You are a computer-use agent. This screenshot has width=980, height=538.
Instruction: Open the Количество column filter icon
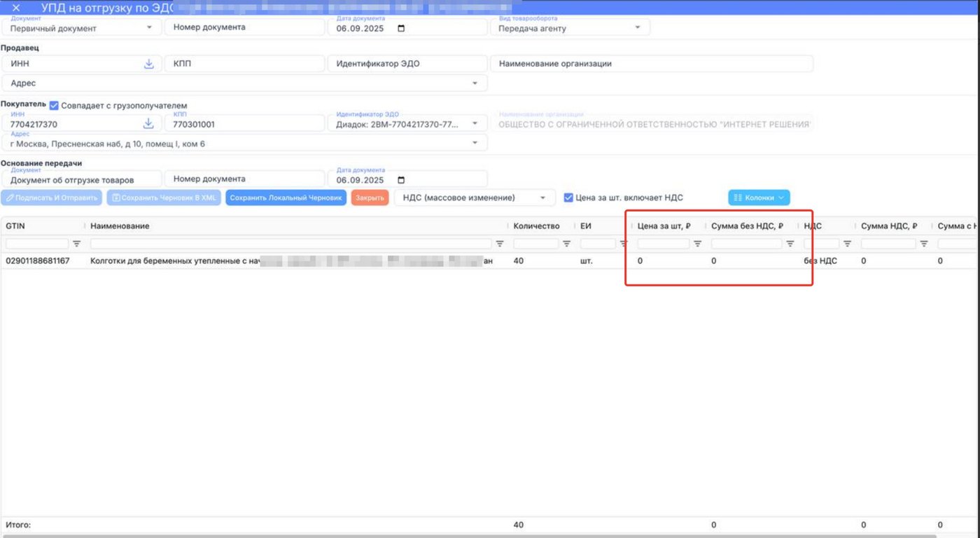click(x=566, y=244)
